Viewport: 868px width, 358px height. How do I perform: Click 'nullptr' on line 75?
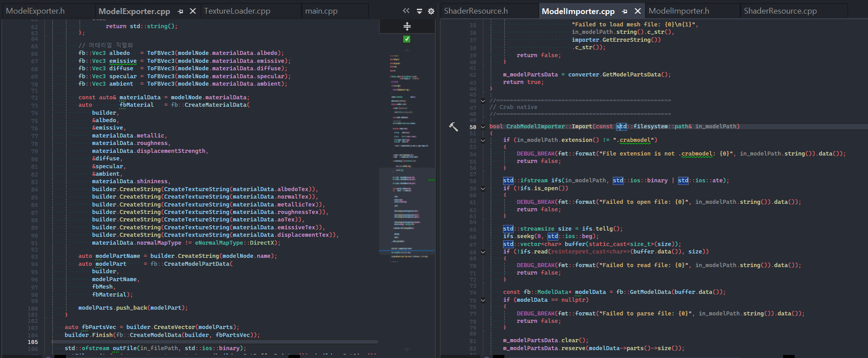(x=573, y=300)
